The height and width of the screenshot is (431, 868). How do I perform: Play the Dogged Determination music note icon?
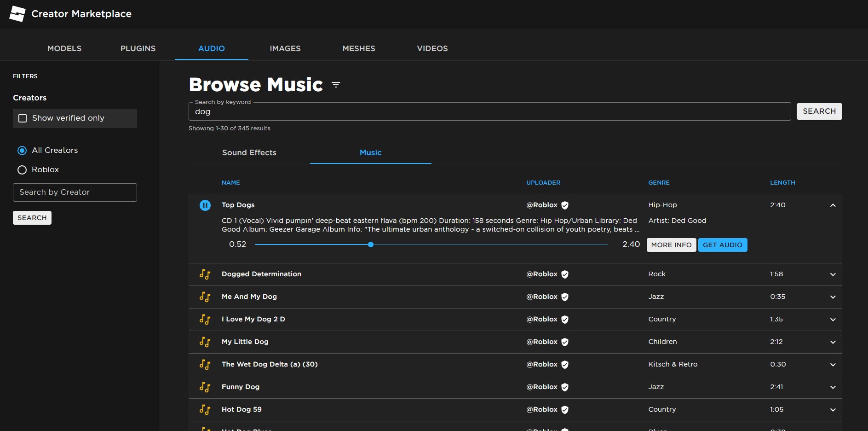pos(205,274)
